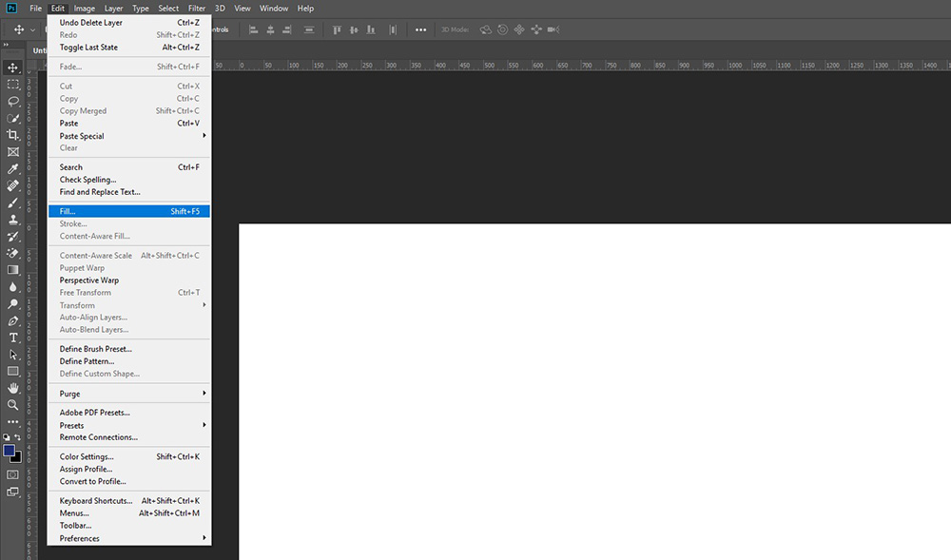
Task: Click Toggle Last State menu entry
Action: (87, 48)
